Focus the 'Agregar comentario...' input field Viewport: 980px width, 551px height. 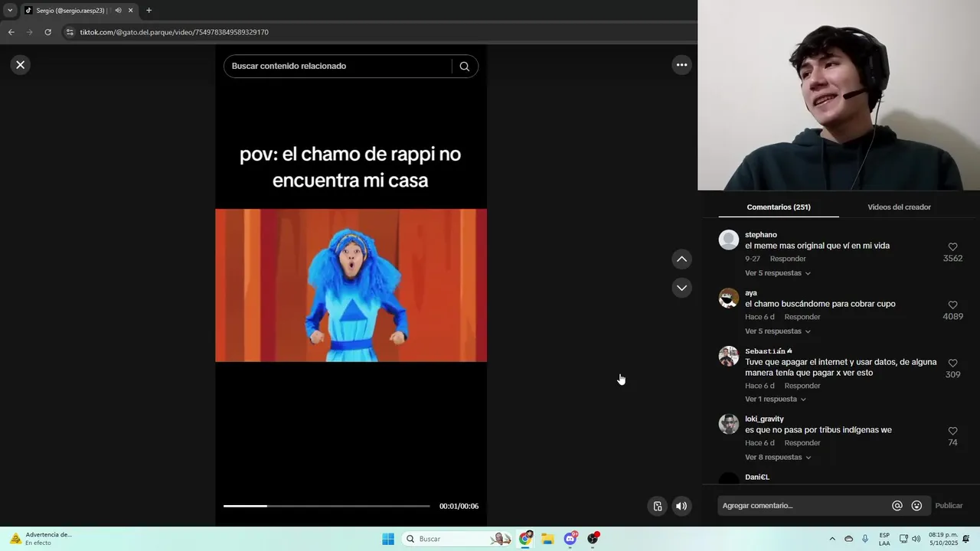tap(802, 506)
